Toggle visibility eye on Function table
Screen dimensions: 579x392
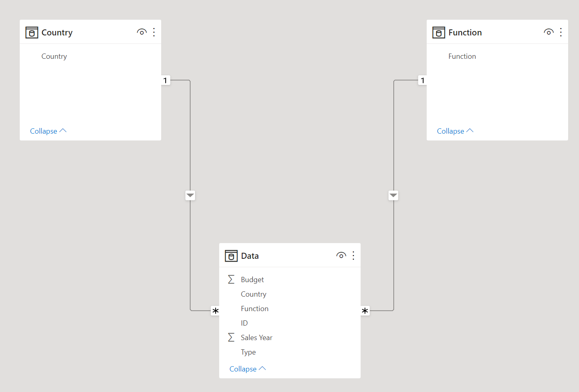point(549,32)
